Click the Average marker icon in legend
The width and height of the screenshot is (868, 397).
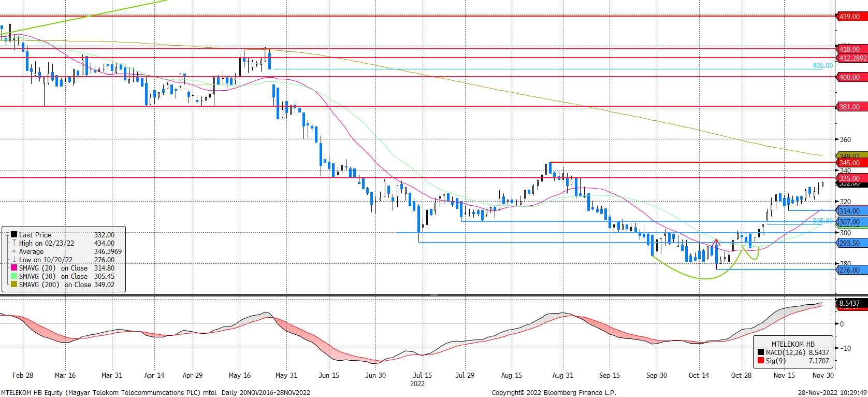(x=14, y=251)
